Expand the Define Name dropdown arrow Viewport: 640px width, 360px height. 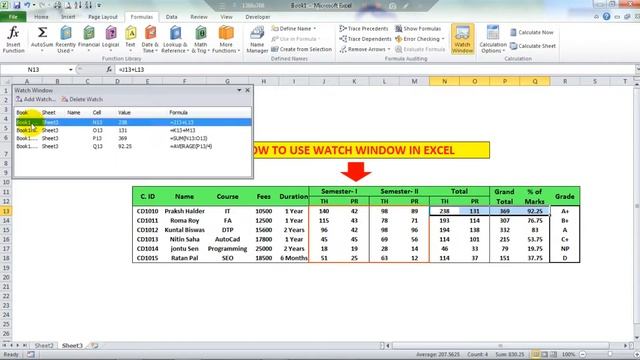315,29
